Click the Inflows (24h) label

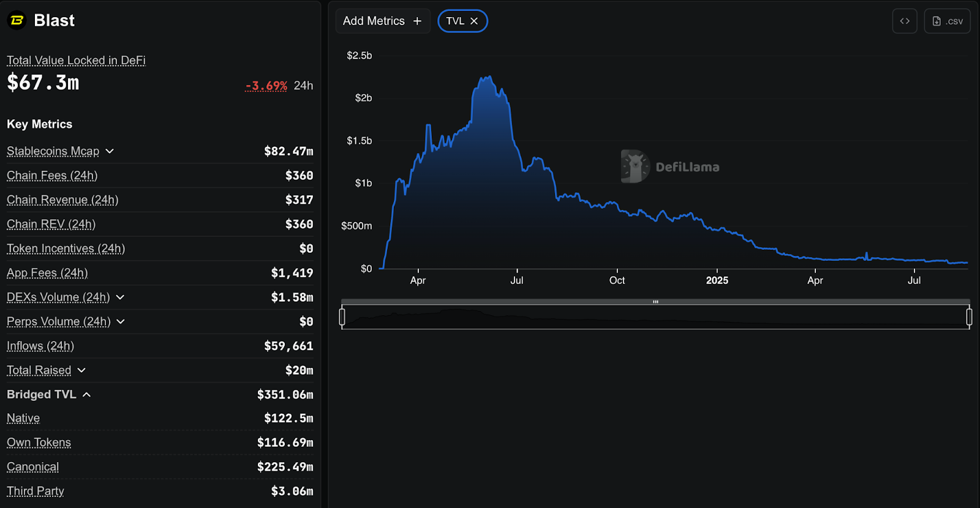40,346
